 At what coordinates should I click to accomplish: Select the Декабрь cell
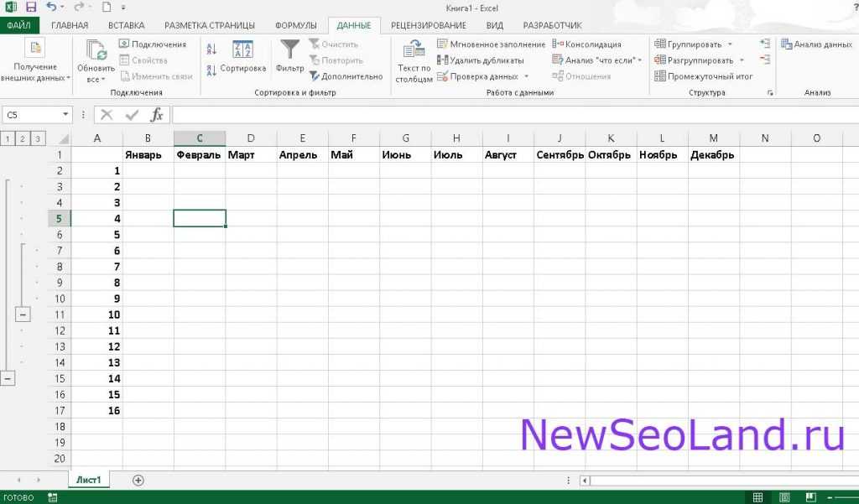[713, 155]
